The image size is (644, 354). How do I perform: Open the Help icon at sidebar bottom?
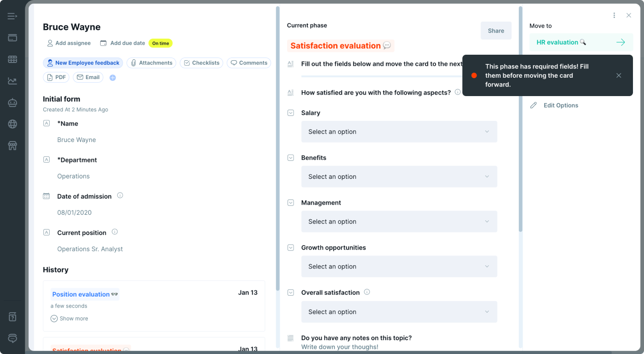tap(12, 317)
